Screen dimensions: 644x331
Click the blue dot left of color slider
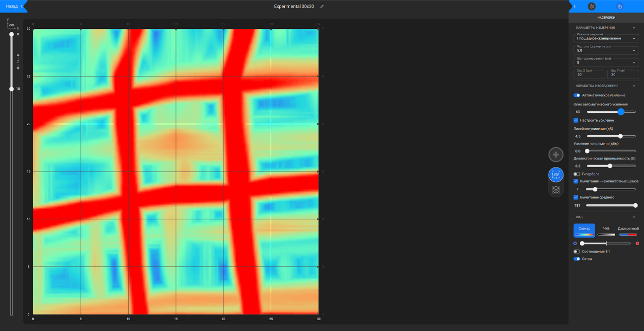[575, 244]
